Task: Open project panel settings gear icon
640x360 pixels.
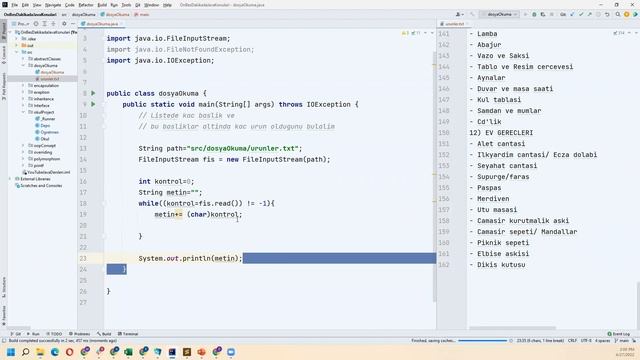Action: 64,24
